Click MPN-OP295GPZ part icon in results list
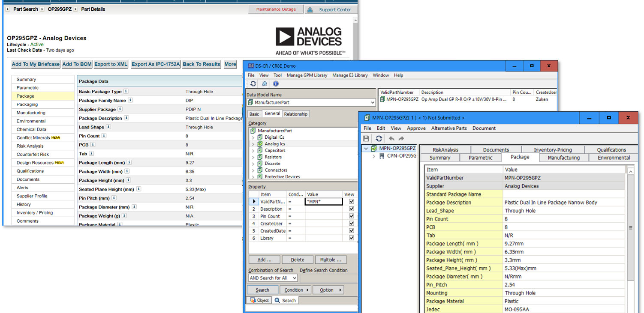This screenshot has height=313, width=644. (382, 99)
